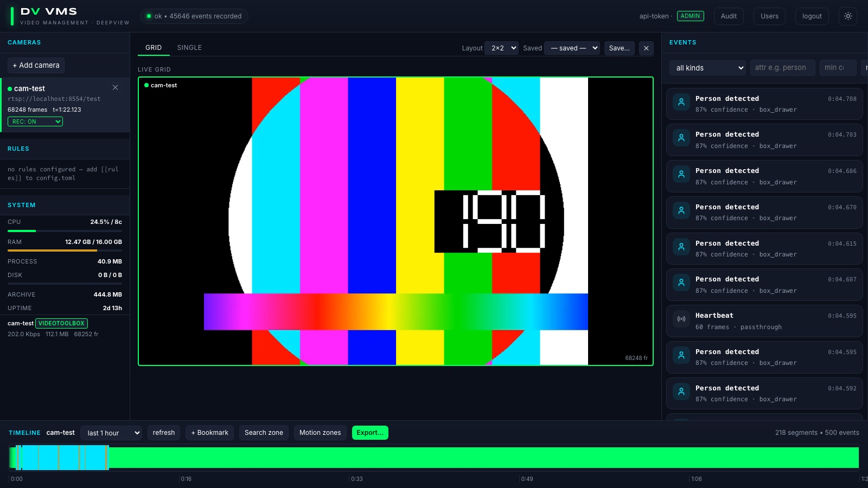Click the 444.8 MB archive value
The height and width of the screenshot is (488, 868).
(x=108, y=294)
